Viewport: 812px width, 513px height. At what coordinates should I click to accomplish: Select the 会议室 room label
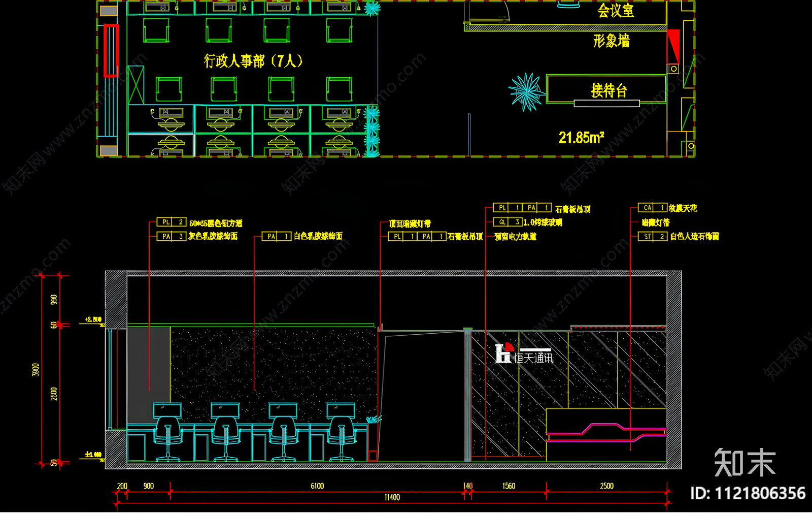(x=616, y=10)
